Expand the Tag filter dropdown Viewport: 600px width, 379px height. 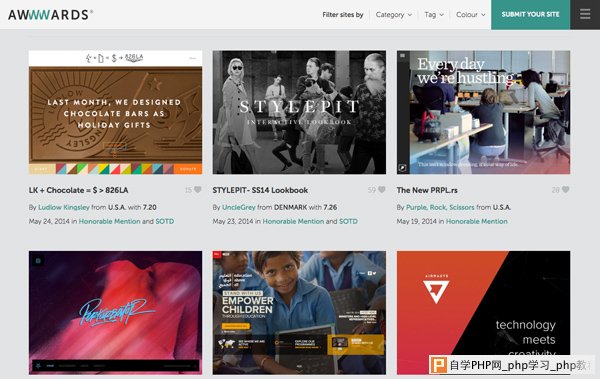click(x=434, y=15)
